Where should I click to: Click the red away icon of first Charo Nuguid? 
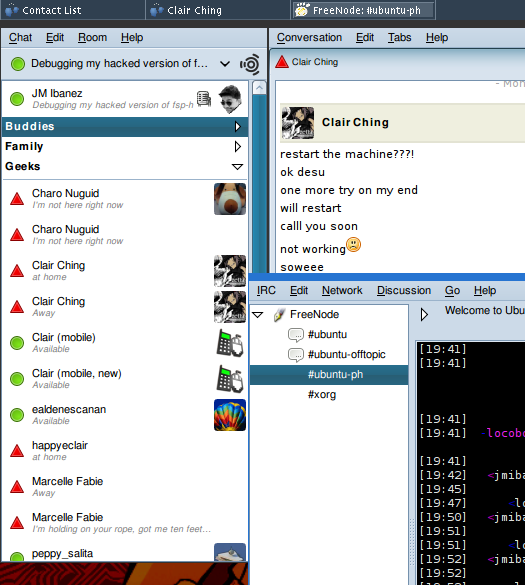pos(17,199)
